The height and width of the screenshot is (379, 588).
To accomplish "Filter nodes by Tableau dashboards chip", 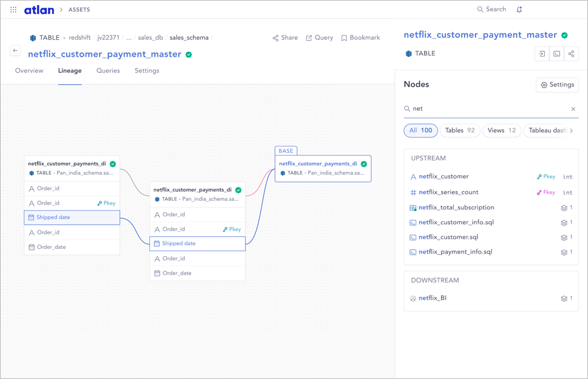I will coord(546,131).
